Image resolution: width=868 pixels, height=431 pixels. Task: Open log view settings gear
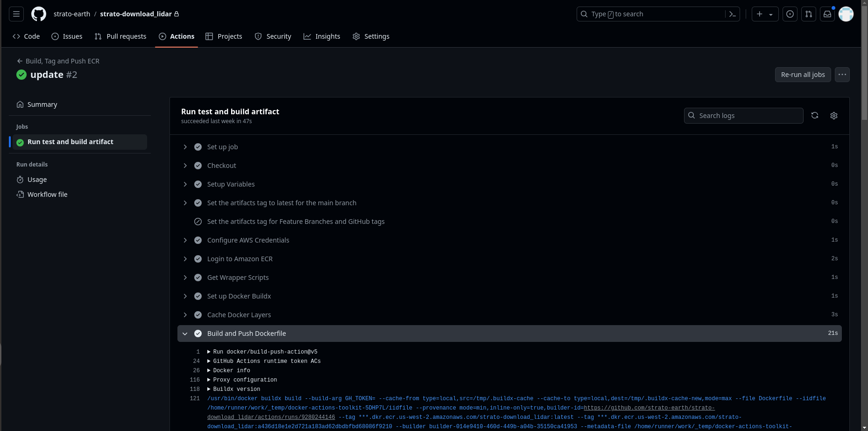coord(834,116)
